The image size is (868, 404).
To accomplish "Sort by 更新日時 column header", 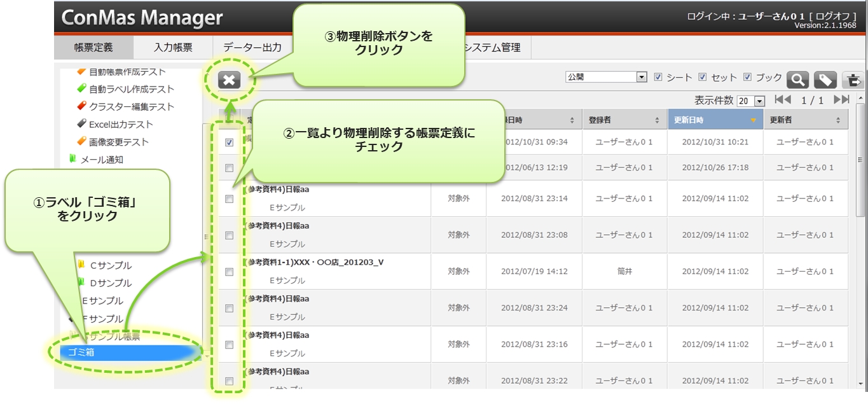I will click(715, 120).
